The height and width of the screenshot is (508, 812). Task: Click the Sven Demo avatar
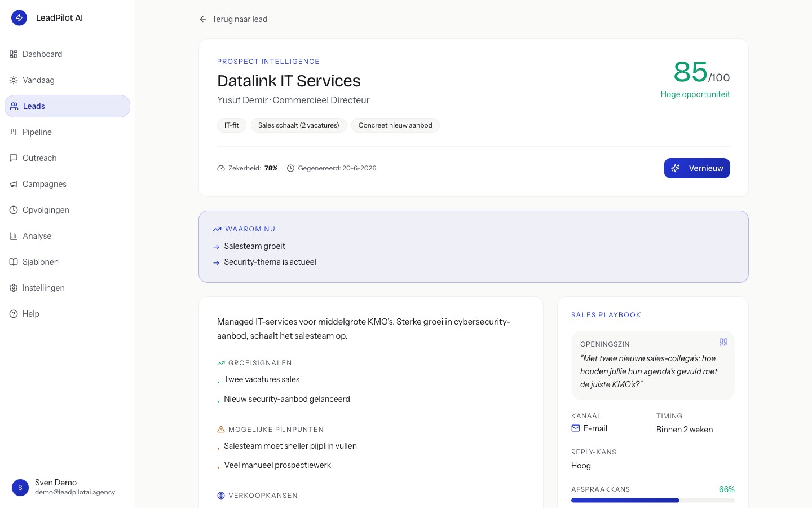[x=20, y=487]
